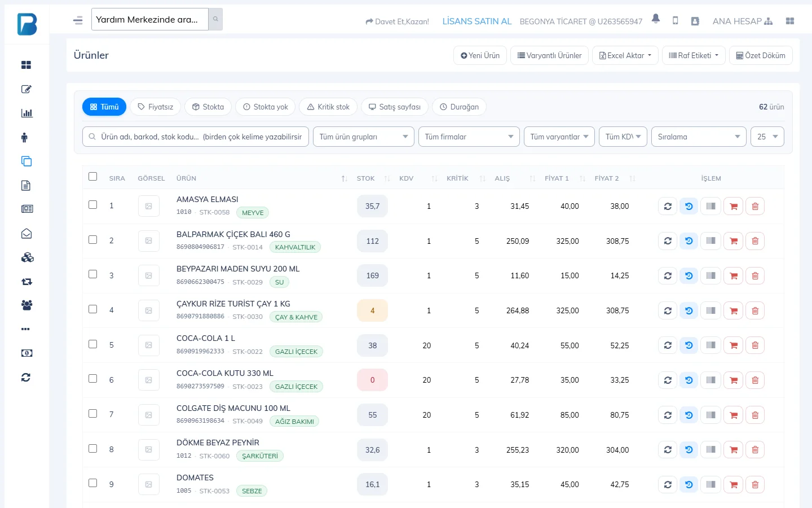This screenshot has width=812, height=508.
Task: Delete the DOMATES product row
Action: coord(755,485)
